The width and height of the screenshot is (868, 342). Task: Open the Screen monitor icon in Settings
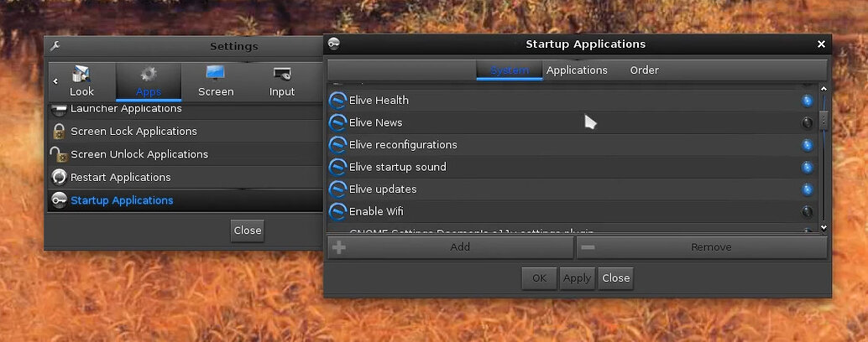[216, 74]
